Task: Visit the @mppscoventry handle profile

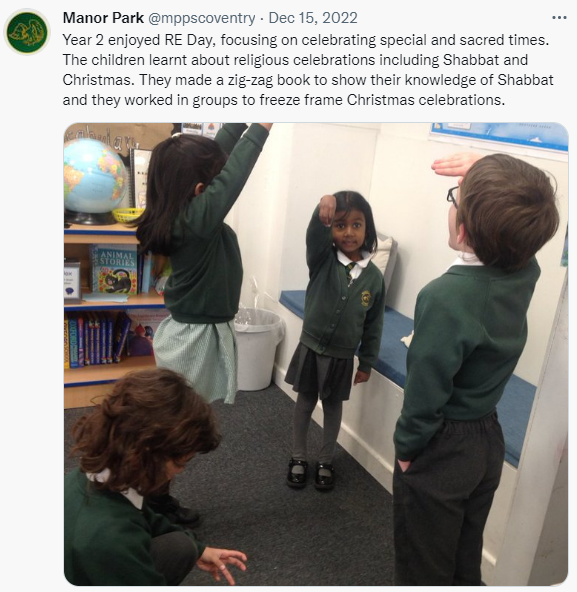Action: coord(201,18)
